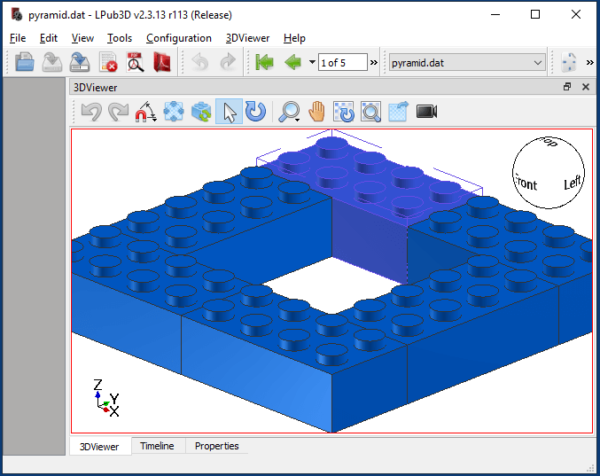Open the File menu
600x476 pixels.
[18, 38]
